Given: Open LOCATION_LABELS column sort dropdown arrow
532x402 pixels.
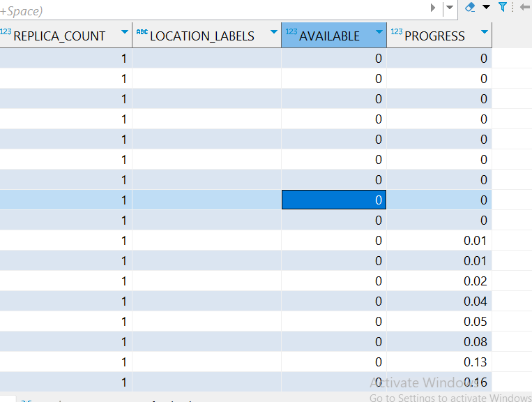Looking at the screenshot, I should pyautogui.click(x=274, y=32).
